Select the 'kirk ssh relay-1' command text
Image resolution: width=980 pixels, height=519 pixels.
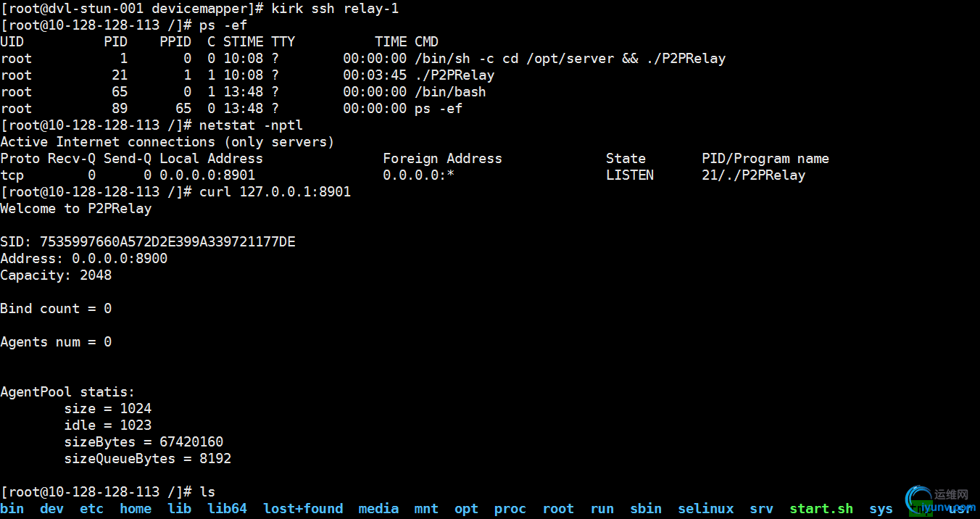[x=335, y=9]
